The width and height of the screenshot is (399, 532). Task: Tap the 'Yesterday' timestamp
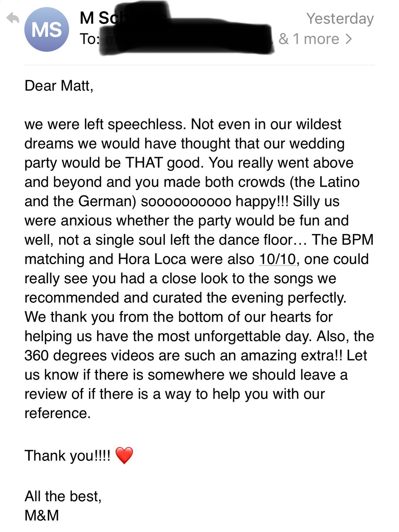(341, 19)
